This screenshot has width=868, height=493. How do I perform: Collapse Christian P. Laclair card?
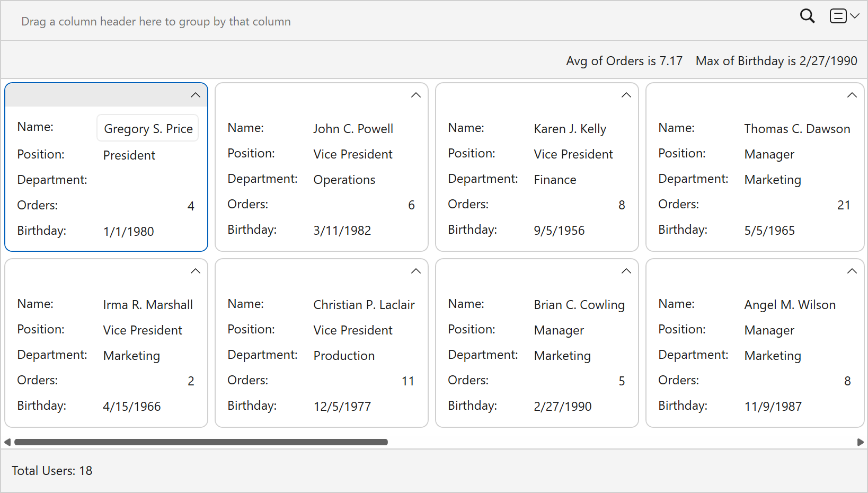point(416,271)
